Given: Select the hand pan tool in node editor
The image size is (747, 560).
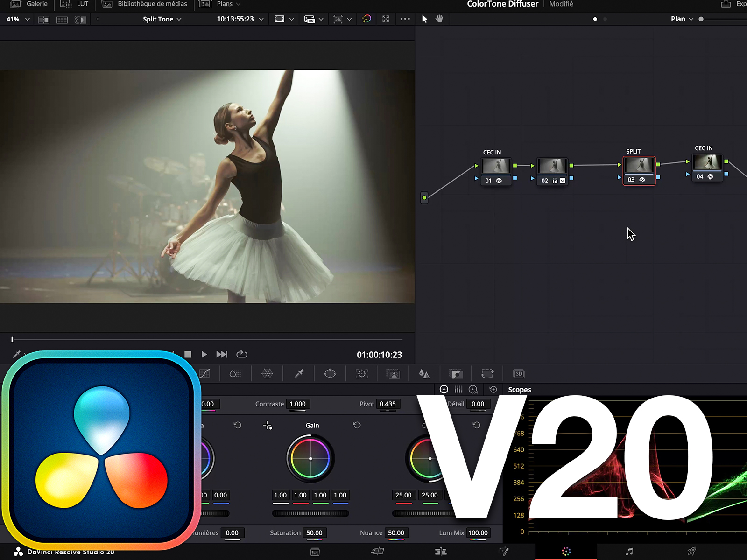Looking at the screenshot, I should click(439, 19).
